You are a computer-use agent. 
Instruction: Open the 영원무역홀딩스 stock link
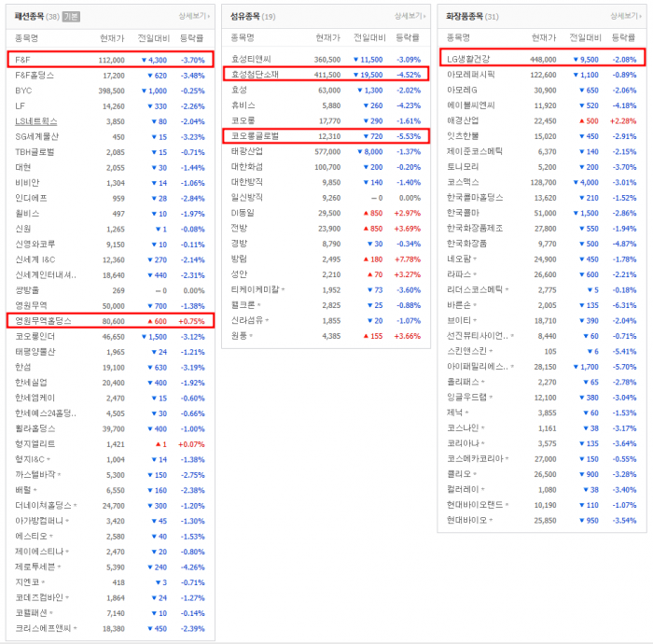point(43,321)
